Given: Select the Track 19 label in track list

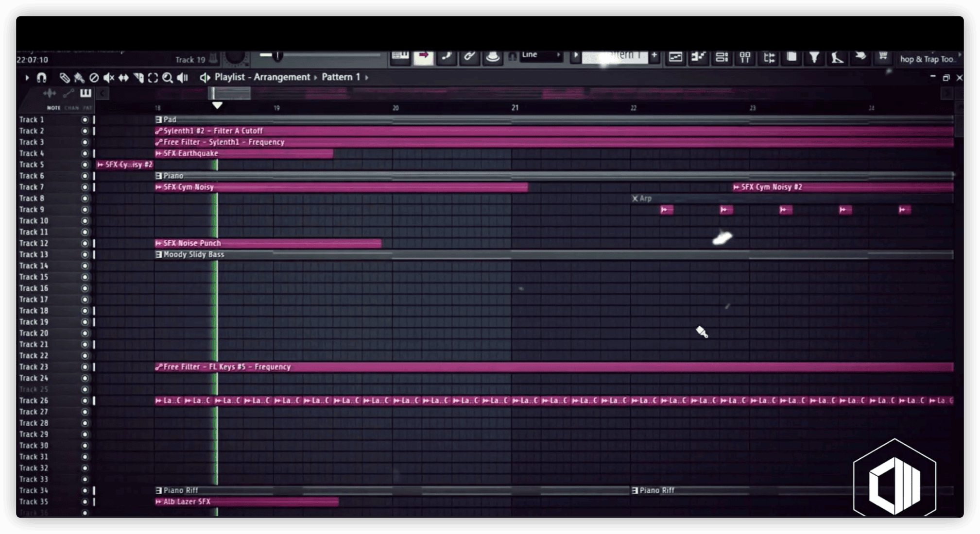Looking at the screenshot, I should click(x=34, y=322).
